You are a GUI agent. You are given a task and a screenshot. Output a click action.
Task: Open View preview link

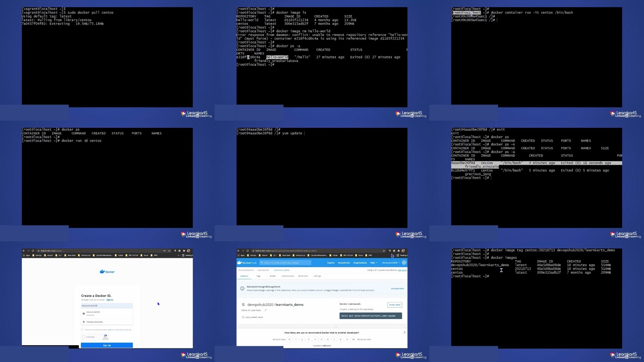click(x=397, y=288)
